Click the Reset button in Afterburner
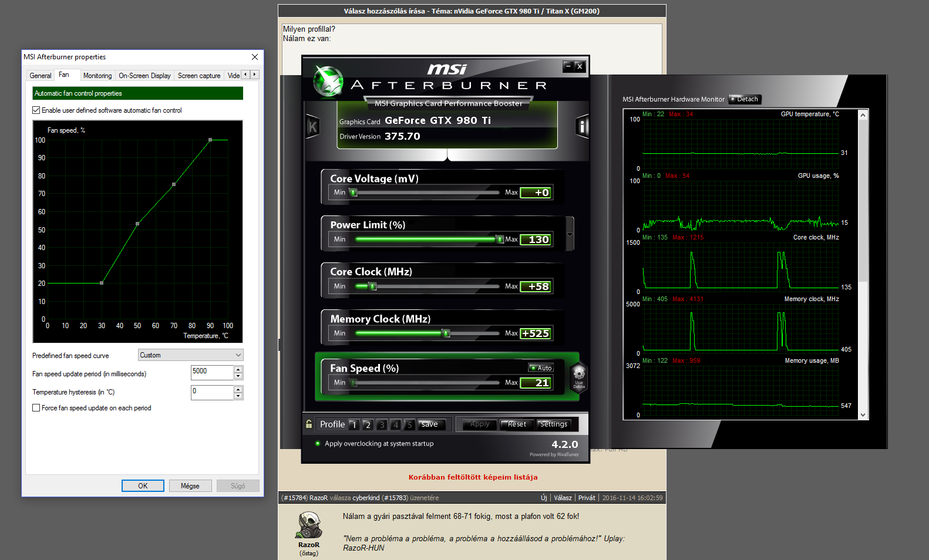 point(517,424)
